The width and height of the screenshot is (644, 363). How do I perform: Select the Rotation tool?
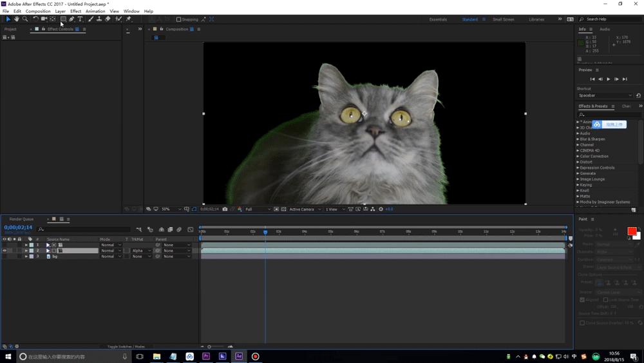pos(35,19)
